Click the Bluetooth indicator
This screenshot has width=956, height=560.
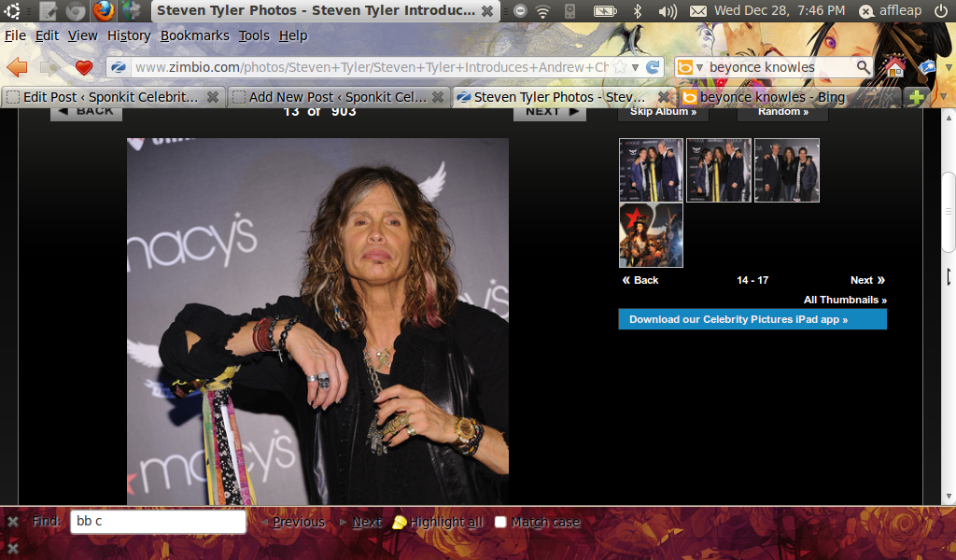(x=638, y=11)
